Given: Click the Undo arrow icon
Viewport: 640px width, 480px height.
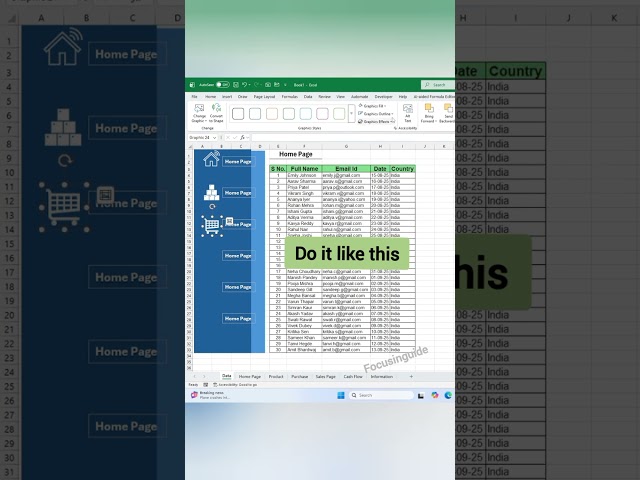Looking at the screenshot, I should (x=244, y=85).
